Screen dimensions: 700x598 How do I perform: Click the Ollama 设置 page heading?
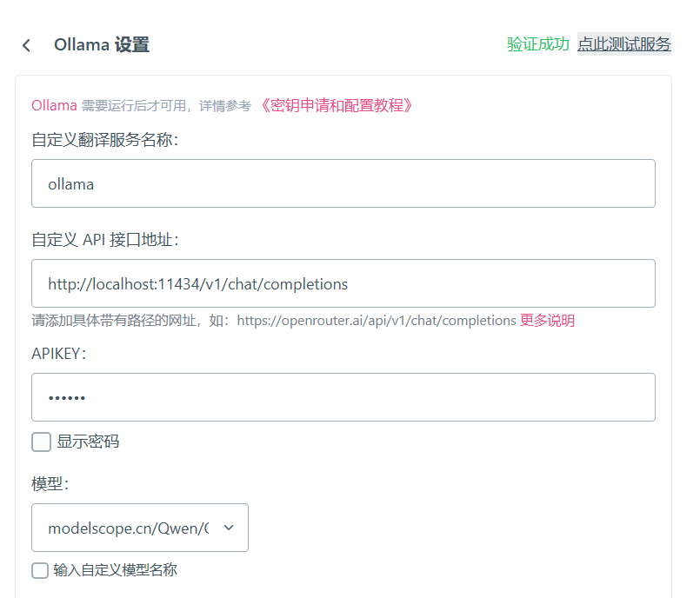[x=101, y=45]
